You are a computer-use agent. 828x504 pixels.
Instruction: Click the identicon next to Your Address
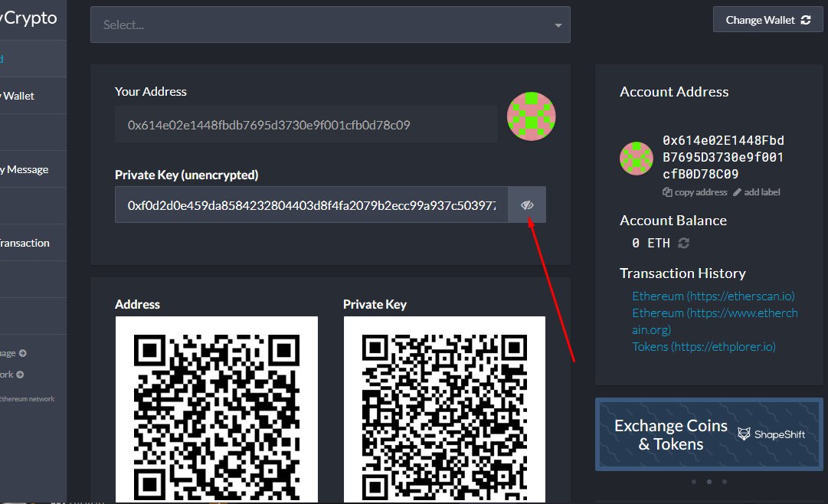coord(532,116)
